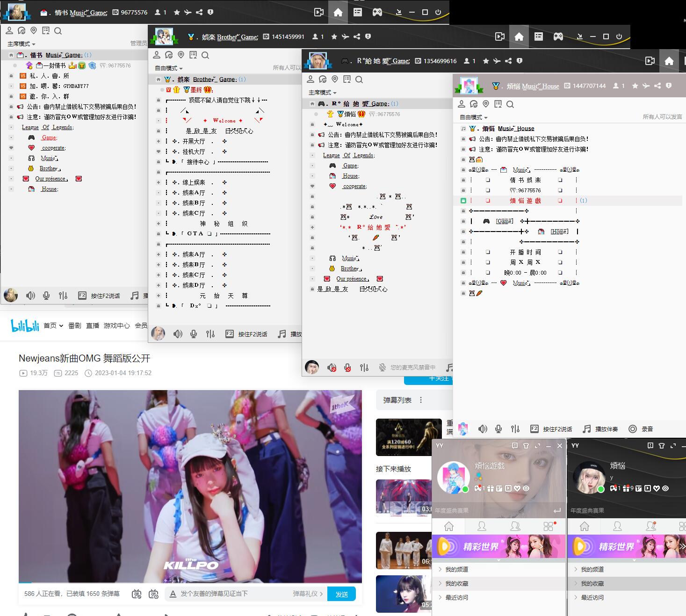
Task: Open 弹幕列表 more options menu
Action: pos(421,400)
